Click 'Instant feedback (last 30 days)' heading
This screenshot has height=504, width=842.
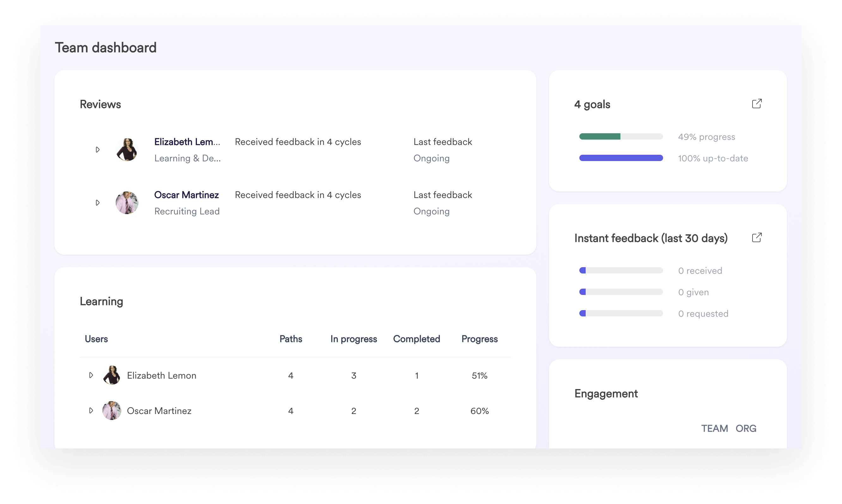pyautogui.click(x=650, y=238)
